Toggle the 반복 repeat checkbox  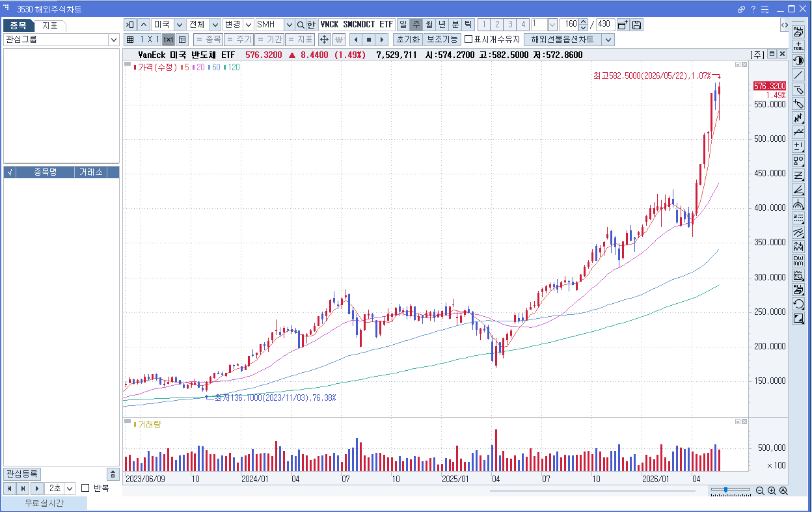[85, 488]
